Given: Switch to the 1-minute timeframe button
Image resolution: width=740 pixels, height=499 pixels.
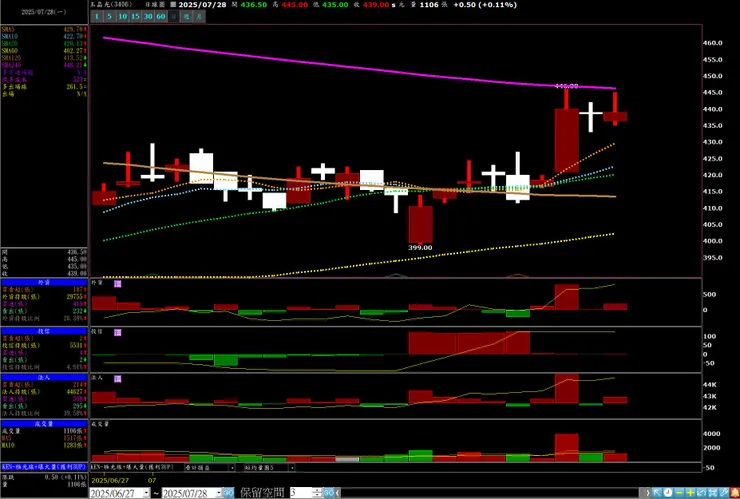Looking at the screenshot, I should pos(96,17).
